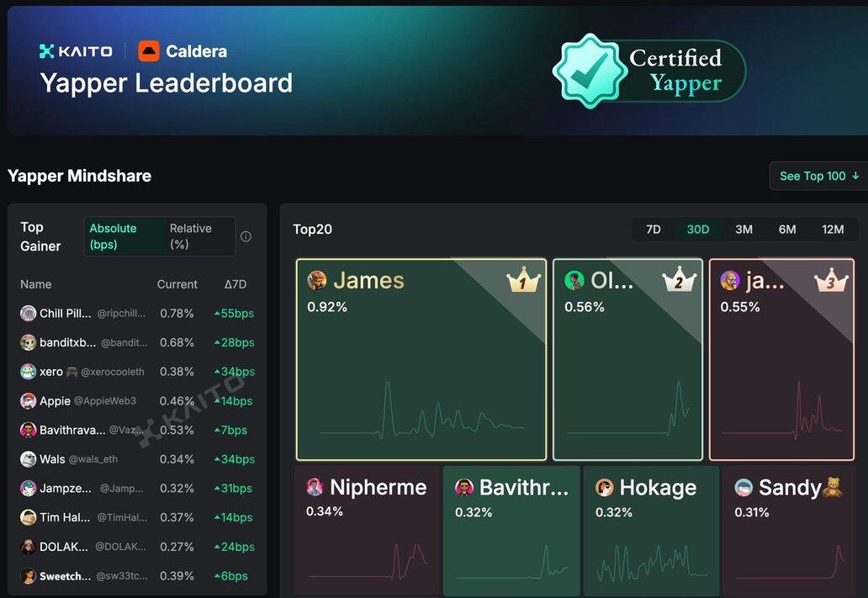Click the Hokage mindshare card
868x598 pixels.
point(650,530)
